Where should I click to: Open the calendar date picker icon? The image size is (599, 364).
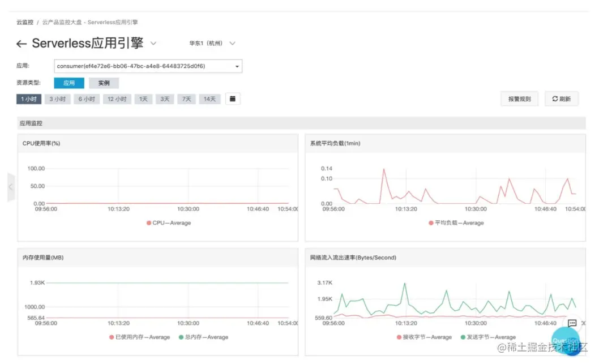click(232, 99)
